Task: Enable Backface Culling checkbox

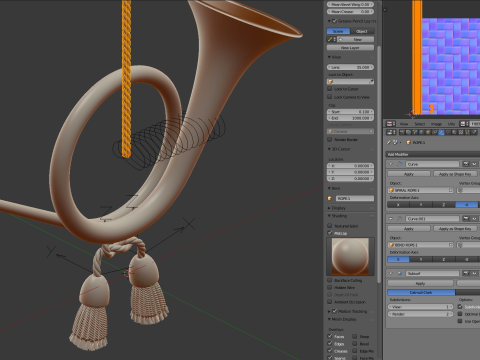Action: coord(330,280)
